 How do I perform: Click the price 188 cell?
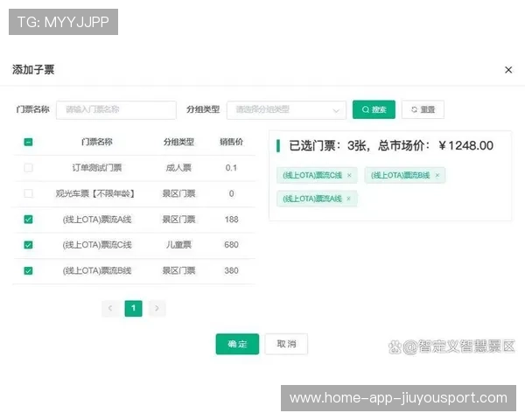click(x=231, y=220)
